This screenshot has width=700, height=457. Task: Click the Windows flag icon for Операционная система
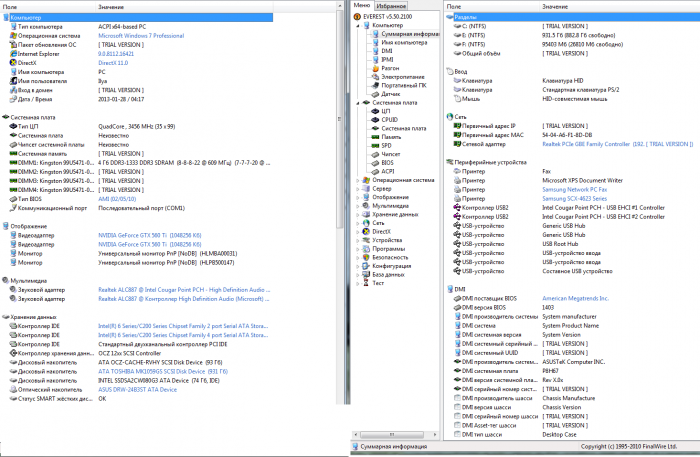[x=367, y=180]
